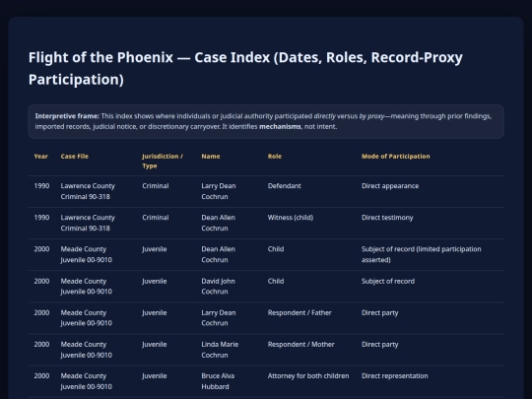Select Subject of record (limited participation asserted) cell
The height and width of the screenshot is (399, 532).
click(x=422, y=254)
